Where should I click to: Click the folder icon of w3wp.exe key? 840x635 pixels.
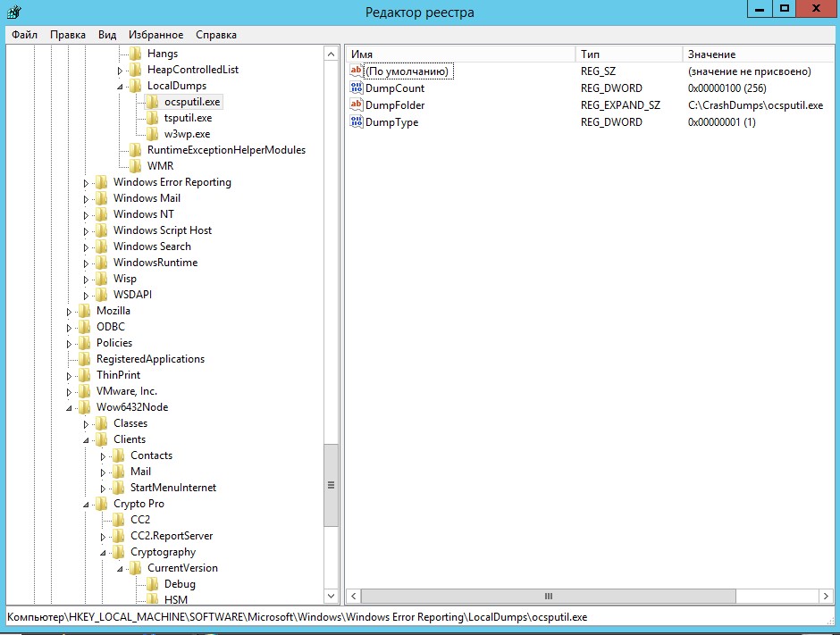[153, 134]
